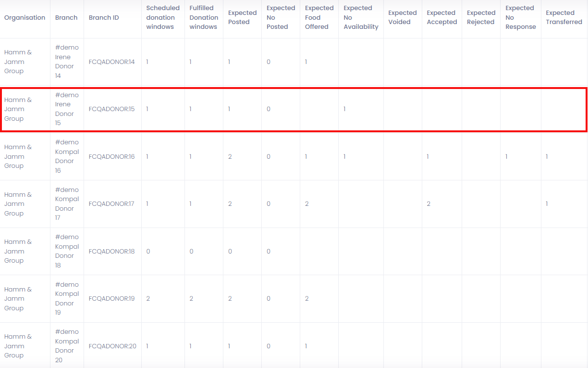588x368 pixels.
Task: Select the highlighted FCQADONOR:15 branch ID cell
Action: coord(112,109)
